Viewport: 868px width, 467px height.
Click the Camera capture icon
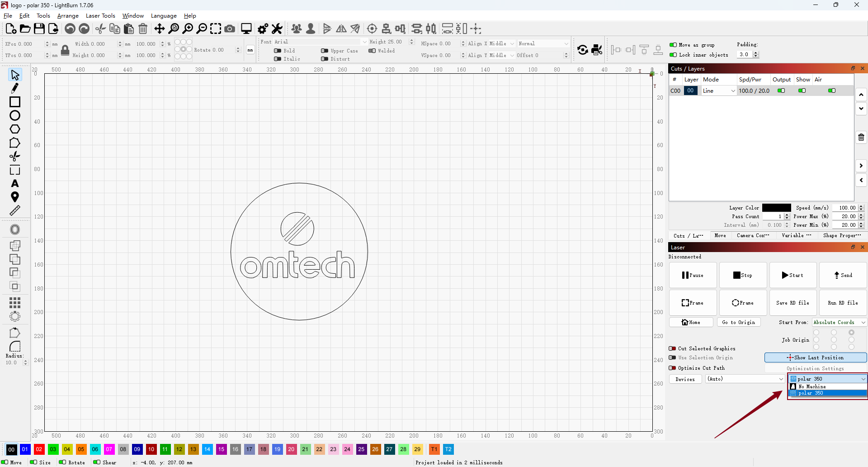(230, 29)
